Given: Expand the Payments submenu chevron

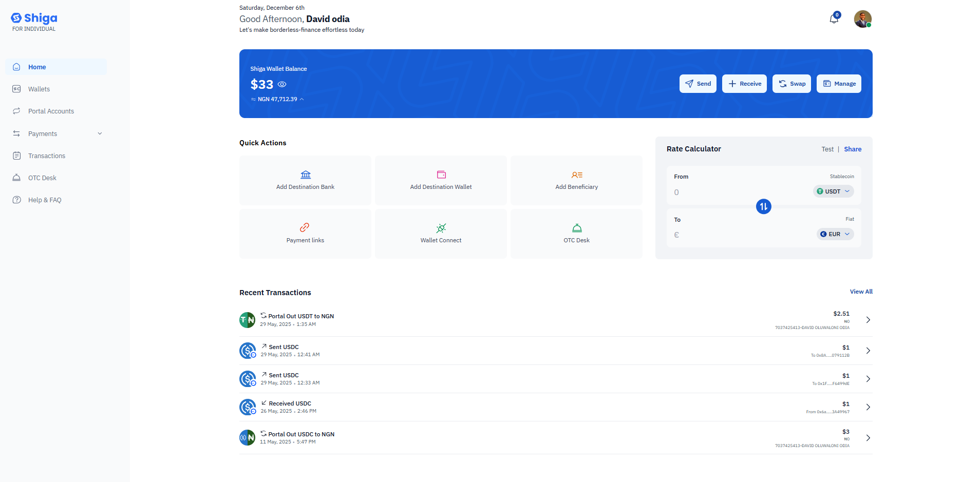Looking at the screenshot, I should pos(100,133).
